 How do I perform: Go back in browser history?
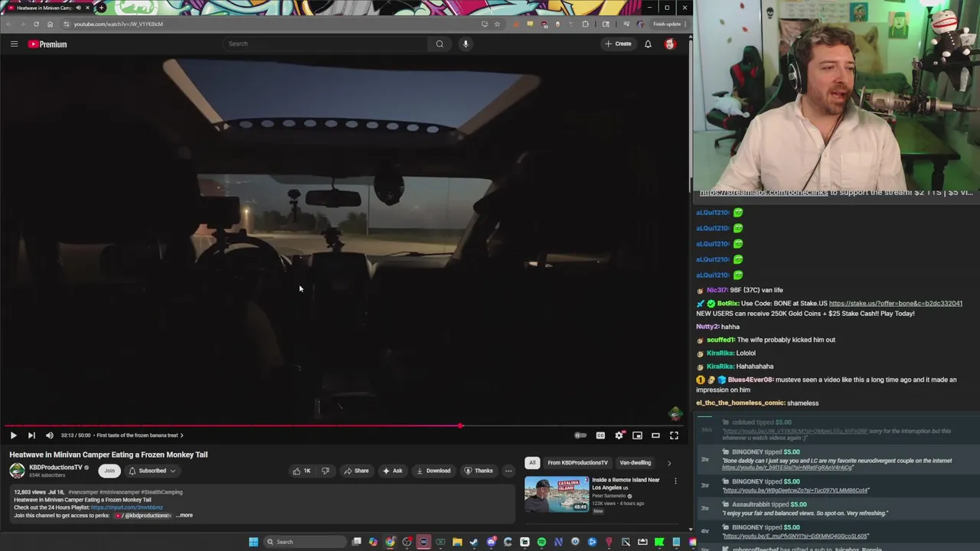click(8, 24)
